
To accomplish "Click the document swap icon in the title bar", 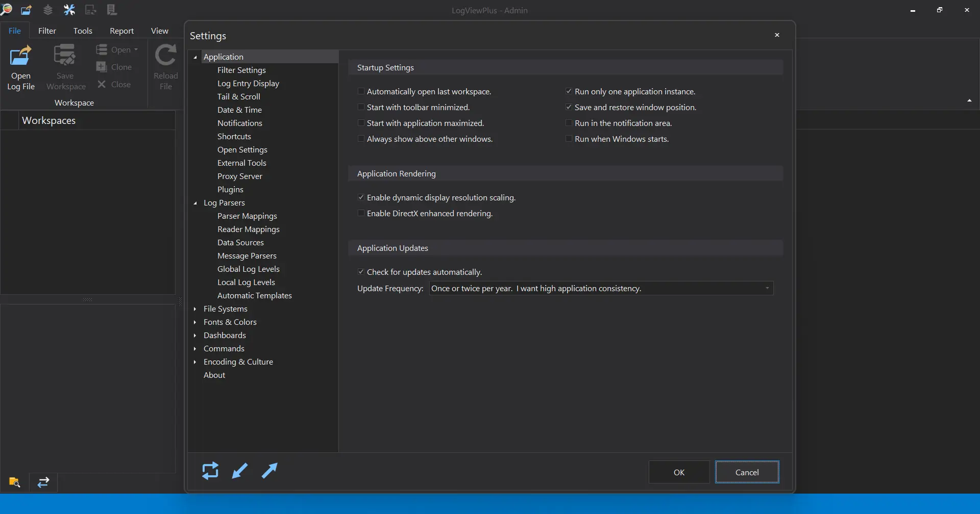I will [x=91, y=10].
